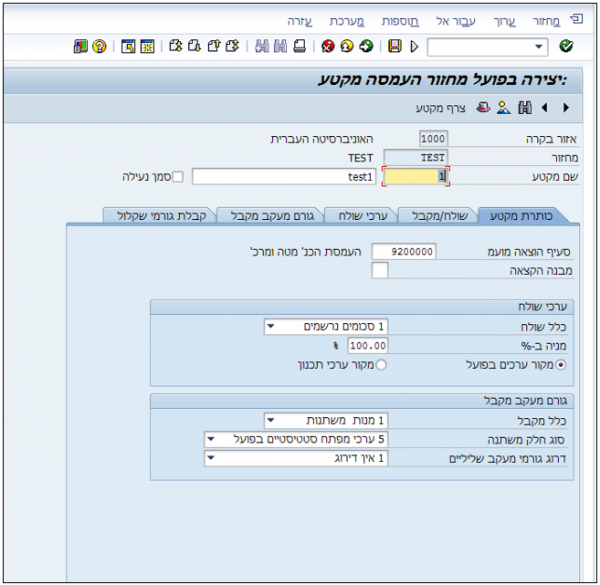Click the '1000' control area field
The image size is (600, 585).
[x=433, y=139]
